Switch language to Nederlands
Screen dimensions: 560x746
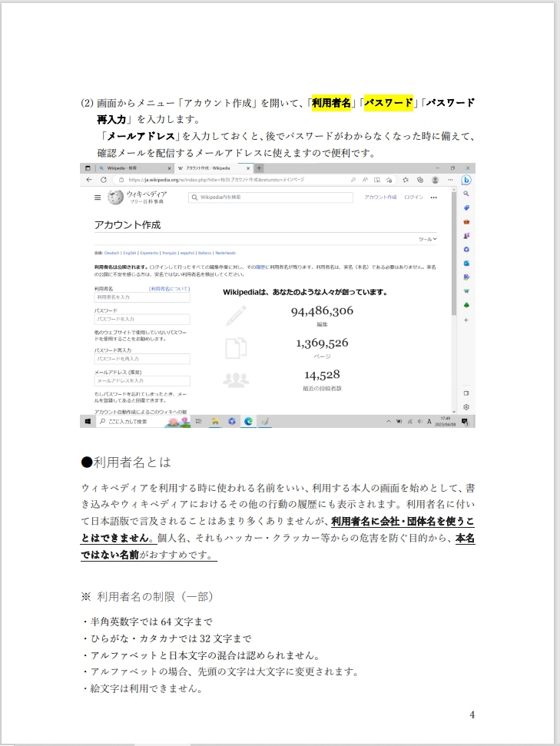coord(225,253)
